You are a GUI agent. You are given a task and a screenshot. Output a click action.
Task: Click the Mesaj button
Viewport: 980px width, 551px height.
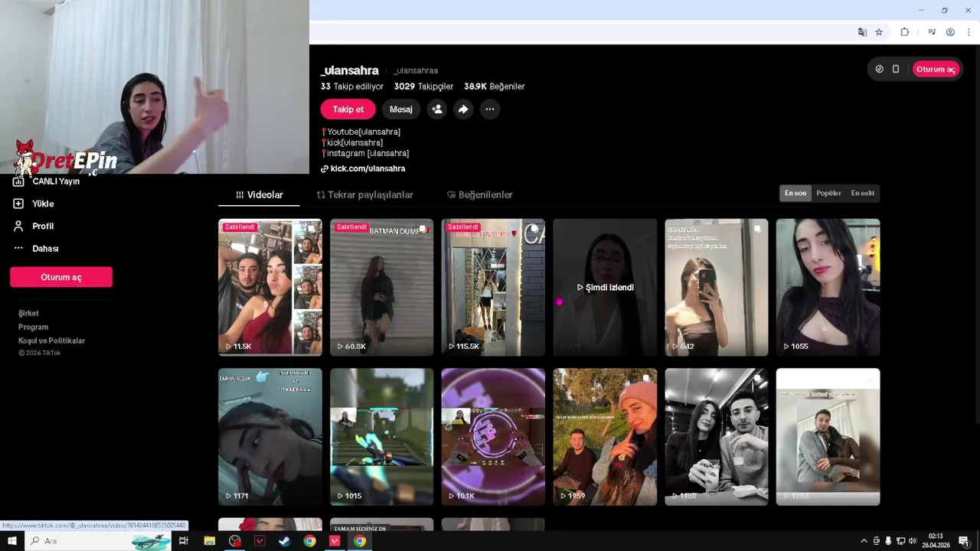(x=400, y=109)
